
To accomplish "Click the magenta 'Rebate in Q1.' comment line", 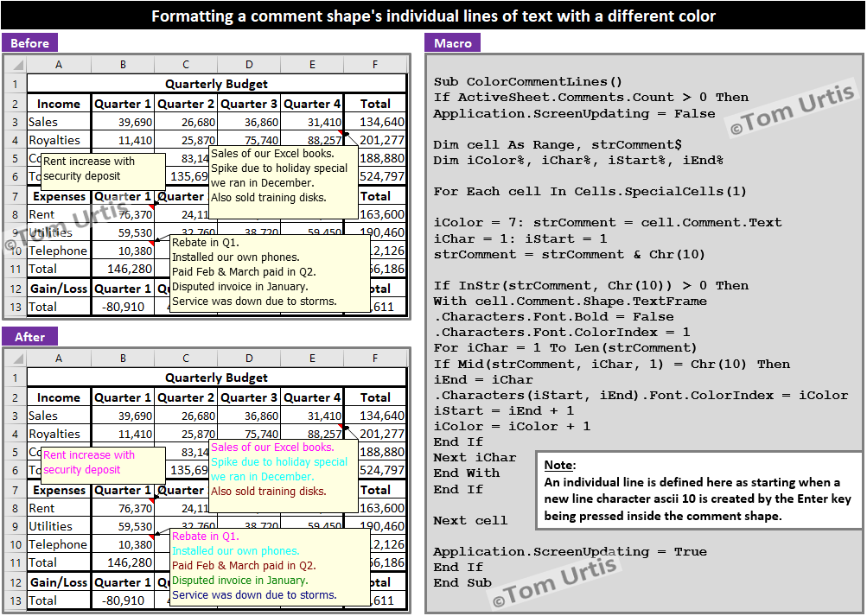I will [x=206, y=537].
